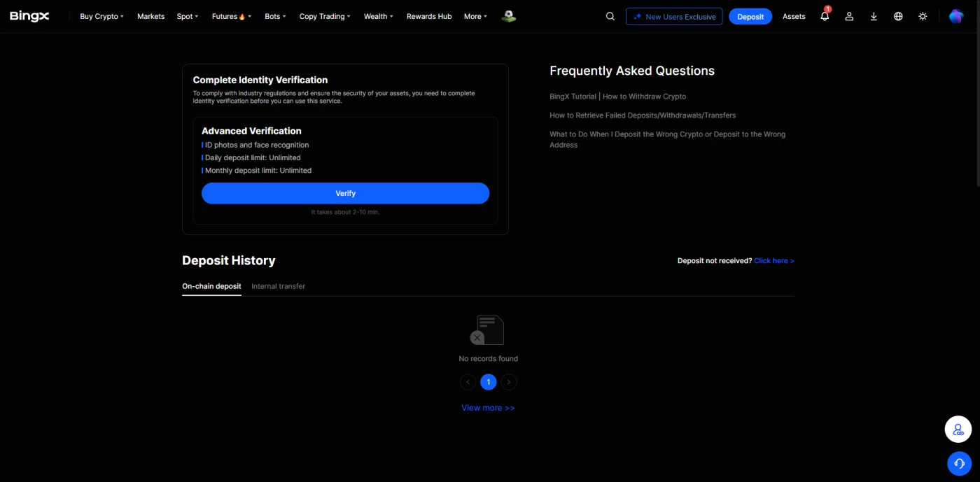Expand the Spot dropdown
The width and height of the screenshot is (980, 482).
(x=188, y=16)
